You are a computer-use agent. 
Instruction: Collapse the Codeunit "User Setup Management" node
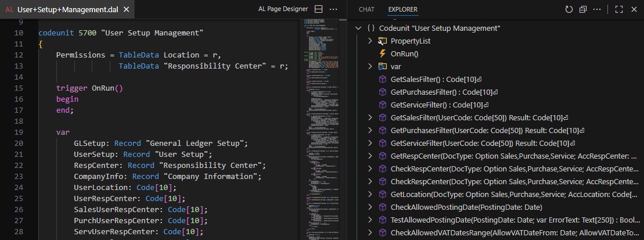point(358,28)
